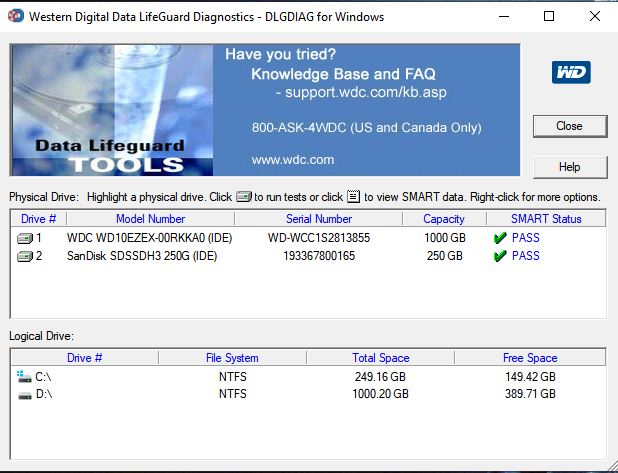
Task: Click the Total Space column header
Action: [380, 357]
